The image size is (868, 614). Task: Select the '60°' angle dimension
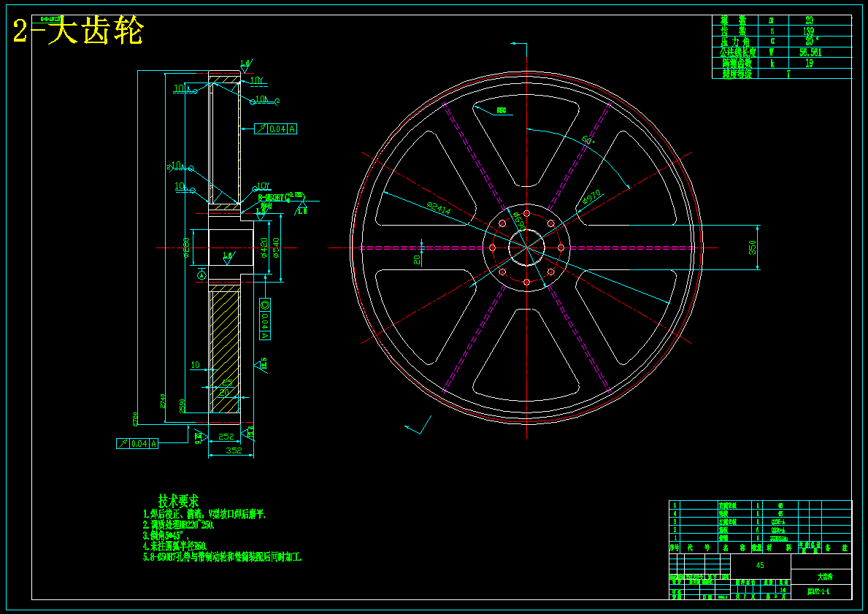[588, 141]
